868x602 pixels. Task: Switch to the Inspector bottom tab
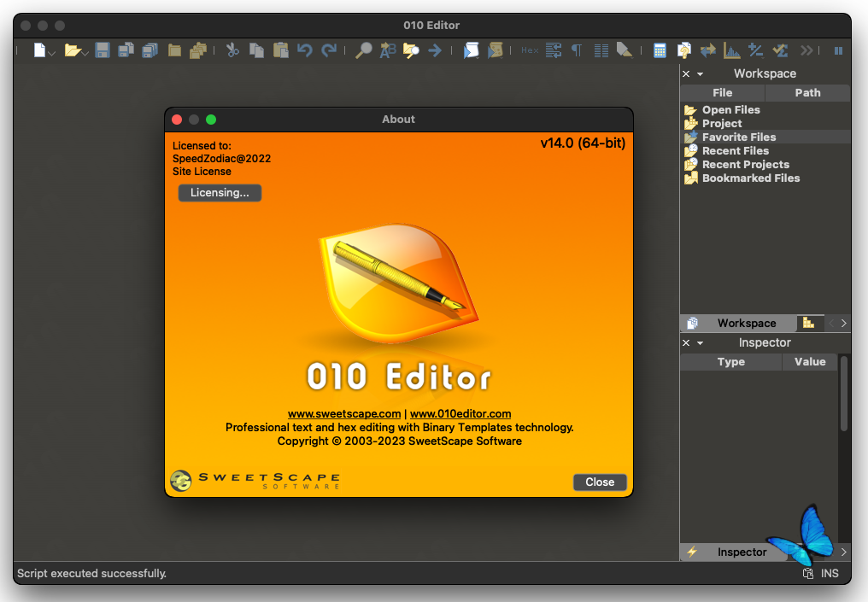pos(734,552)
